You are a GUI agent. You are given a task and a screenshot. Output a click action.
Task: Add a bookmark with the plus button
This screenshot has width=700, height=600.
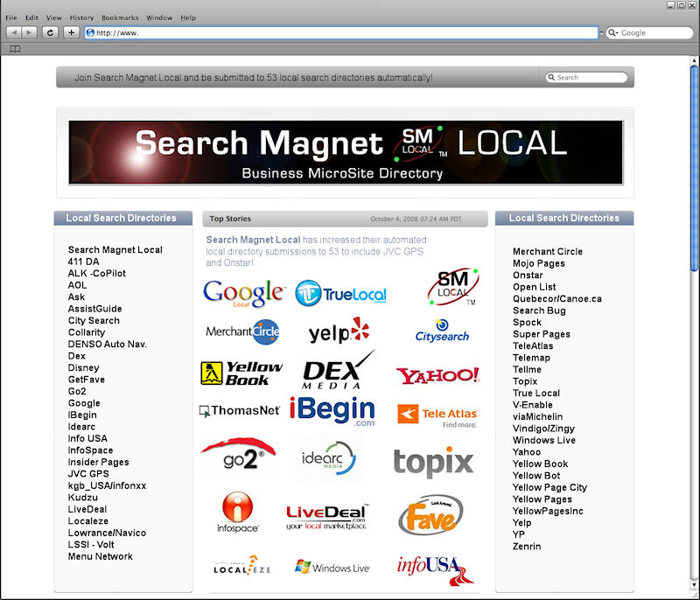pos(72,32)
